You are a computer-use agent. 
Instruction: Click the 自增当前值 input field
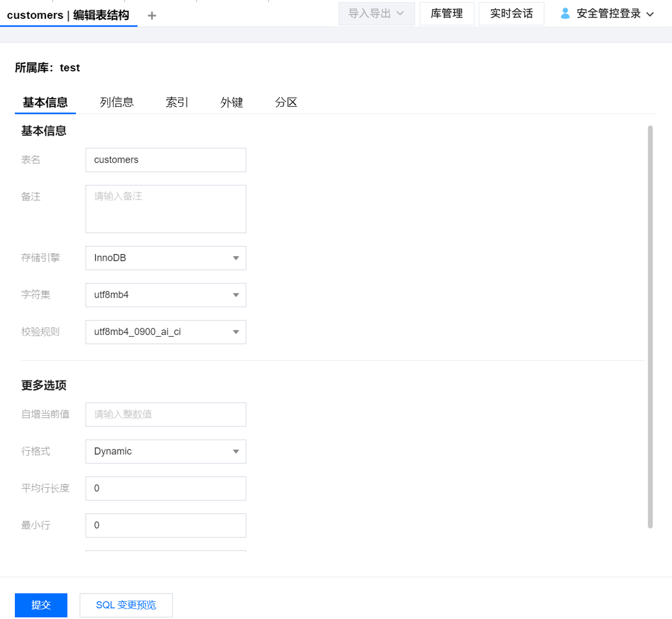tap(166, 415)
